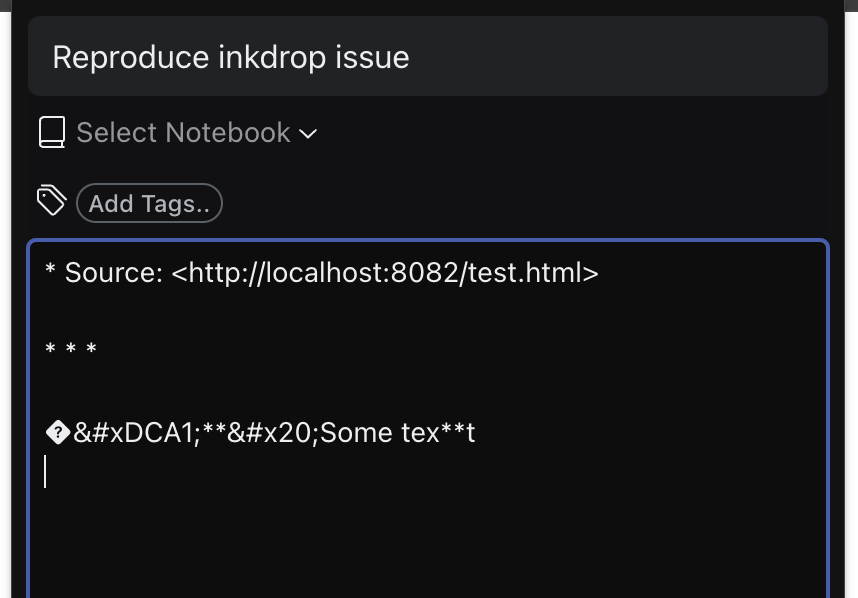Click the "test.html" part of the URL
This screenshot has height=598, width=858.
click(526, 272)
